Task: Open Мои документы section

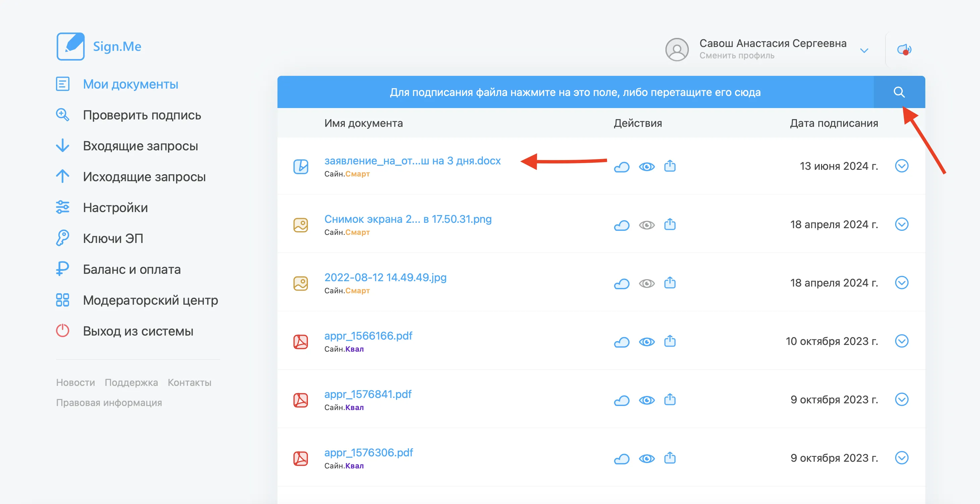Action: coord(130,84)
